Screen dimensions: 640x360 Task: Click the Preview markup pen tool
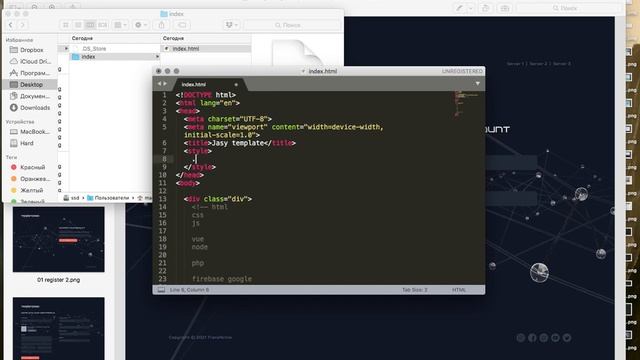[460, 8]
